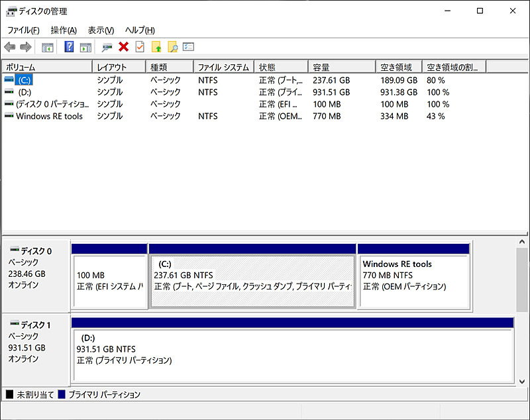Sort by the 容量 column header
Image resolution: width=530 pixels, height=420 pixels.
click(x=341, y=66)
